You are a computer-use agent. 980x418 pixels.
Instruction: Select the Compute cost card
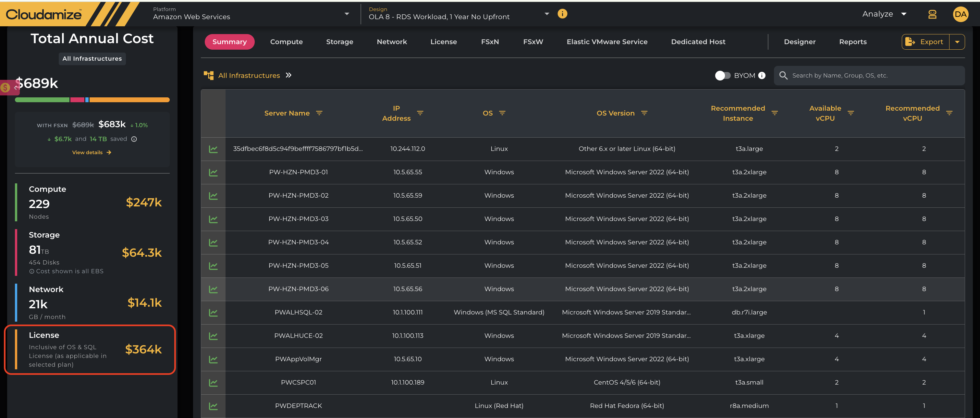click(x=92, y=202)
